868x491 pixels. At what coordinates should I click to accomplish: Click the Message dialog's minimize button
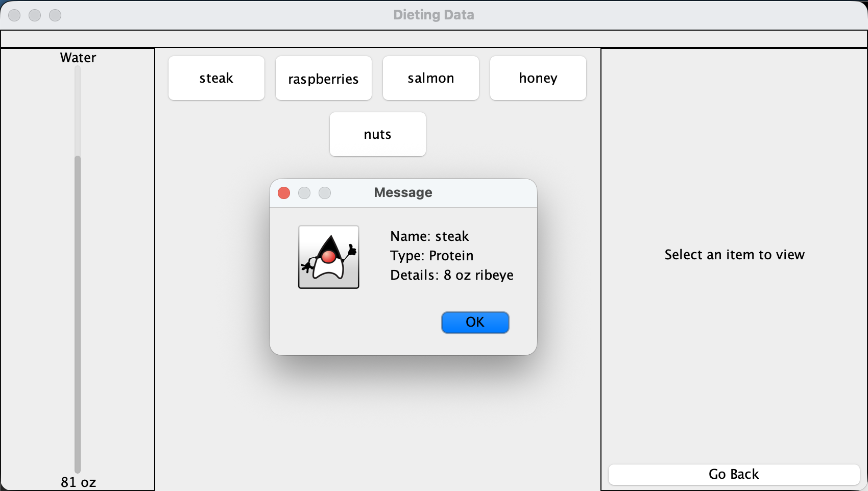click(304, 193)
